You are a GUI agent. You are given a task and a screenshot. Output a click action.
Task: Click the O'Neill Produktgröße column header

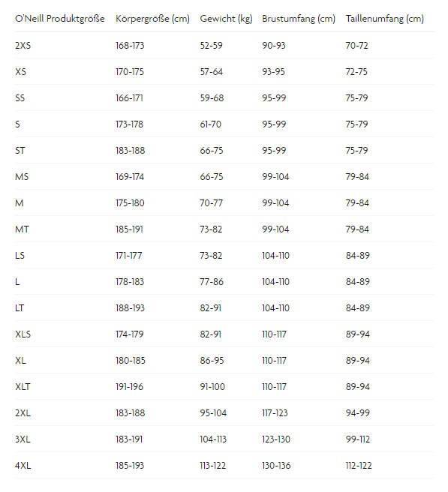tap(59, 19)
